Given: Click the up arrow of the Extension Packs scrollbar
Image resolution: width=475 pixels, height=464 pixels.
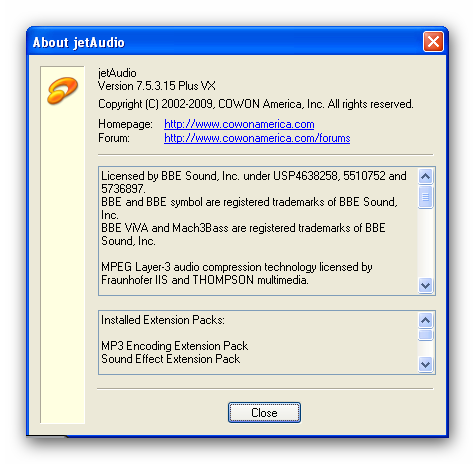Looking at the screenshot, I should click(x=426, y=321).
